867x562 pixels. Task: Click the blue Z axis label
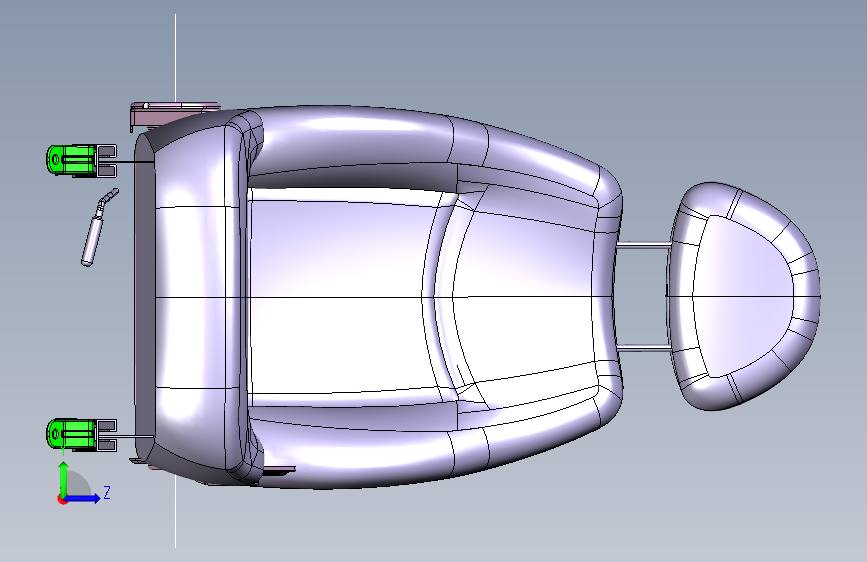pyautogui.click(x=107, y=492)
